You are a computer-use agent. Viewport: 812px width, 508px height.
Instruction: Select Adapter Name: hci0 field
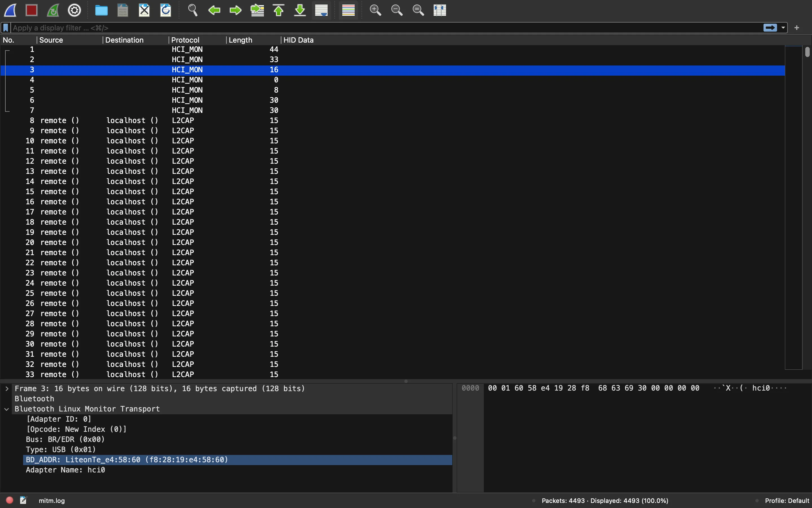pyautogui.click(x=65, y=470)
